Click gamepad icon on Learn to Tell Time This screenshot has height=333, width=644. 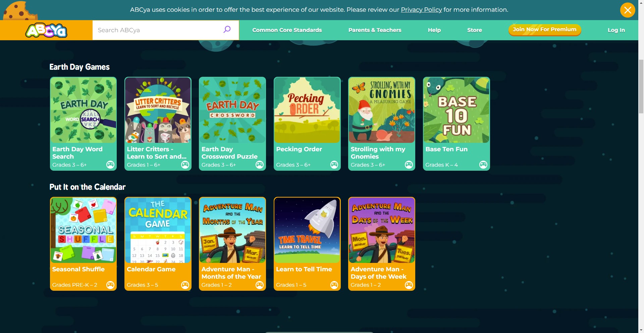pyautogui.click(x=334, y=285)
